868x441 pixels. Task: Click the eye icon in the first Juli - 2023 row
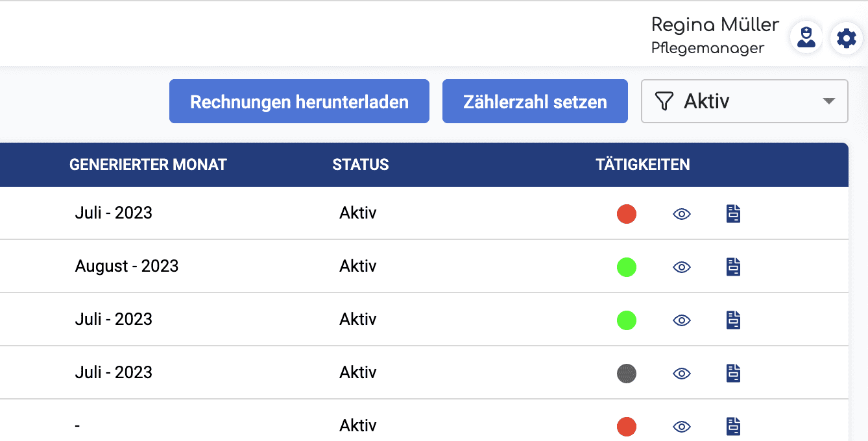[682, 214]
